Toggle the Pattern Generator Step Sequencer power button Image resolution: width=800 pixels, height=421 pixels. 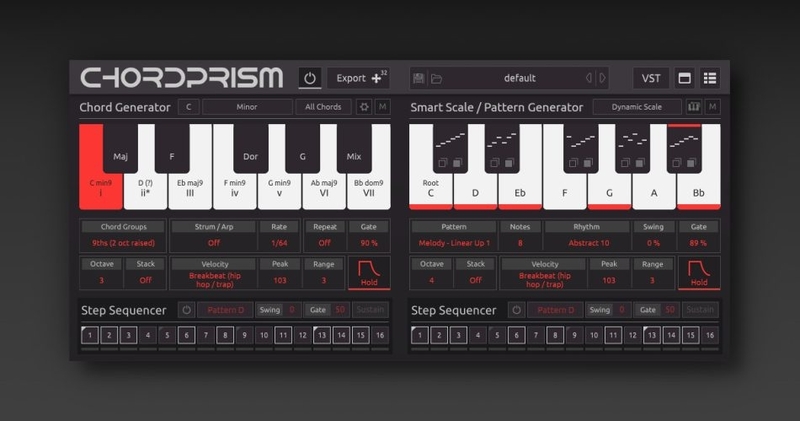click(516, 310)
